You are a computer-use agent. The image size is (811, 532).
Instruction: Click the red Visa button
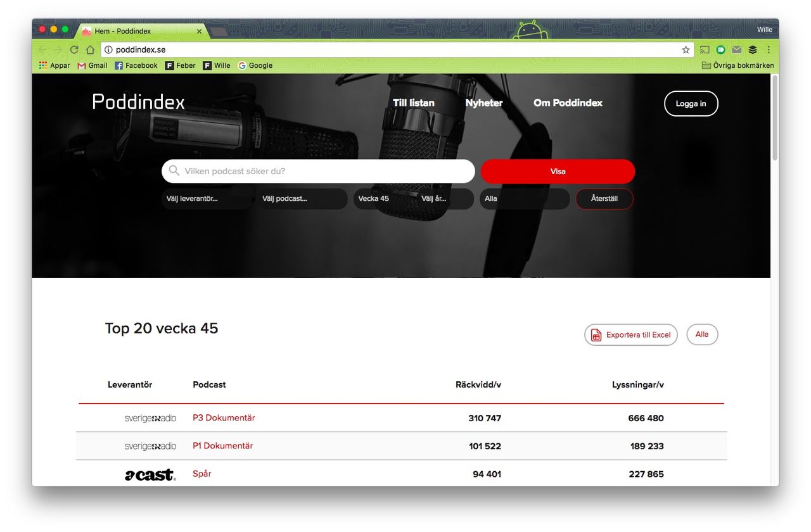[x=558, y=172]
